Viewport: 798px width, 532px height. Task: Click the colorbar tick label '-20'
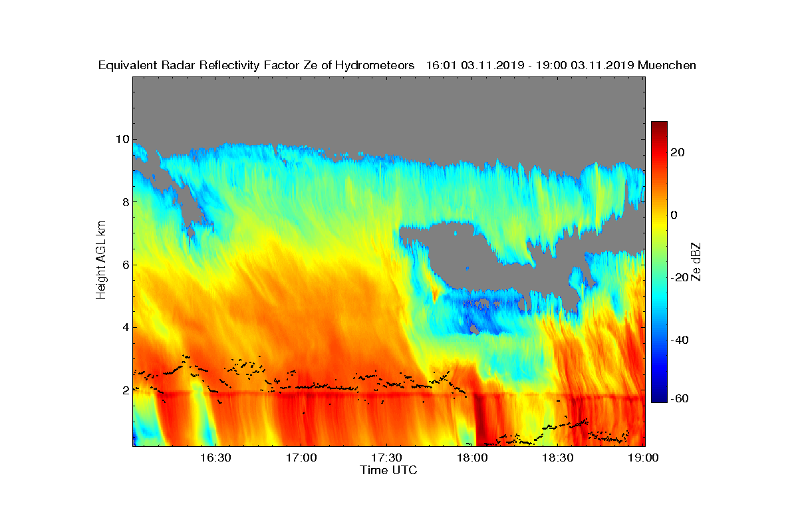coord(678,277)
